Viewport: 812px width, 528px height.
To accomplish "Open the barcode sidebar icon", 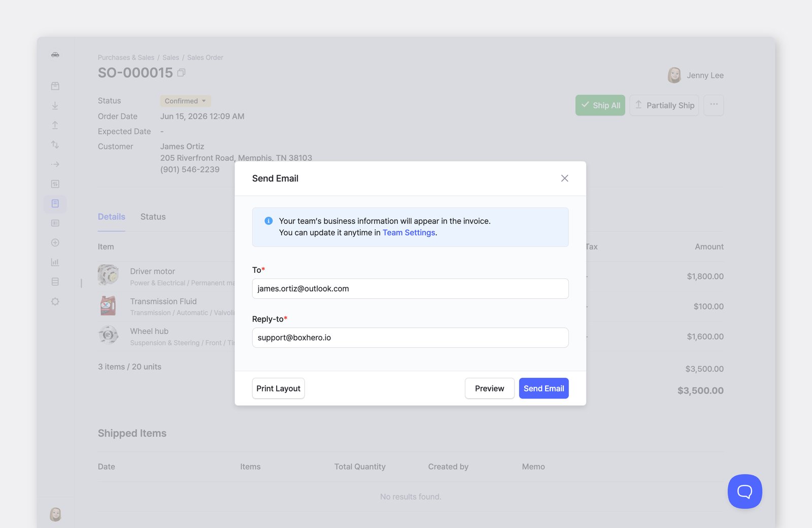I will [x=55, y=223].
